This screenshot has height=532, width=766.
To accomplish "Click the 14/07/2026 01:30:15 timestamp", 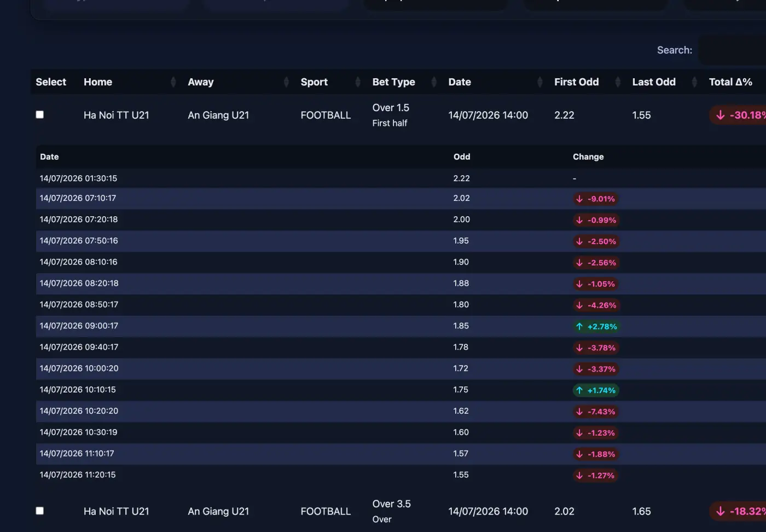I will [x=78, y=178].
